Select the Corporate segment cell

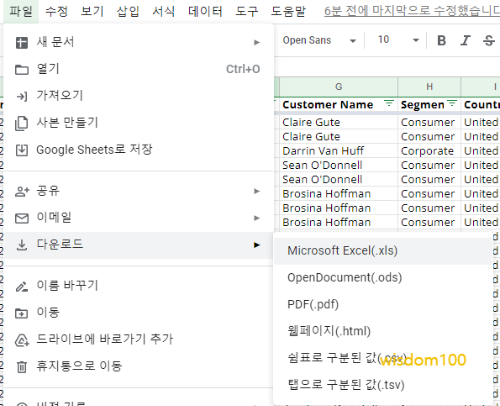[x=429, y=151]
